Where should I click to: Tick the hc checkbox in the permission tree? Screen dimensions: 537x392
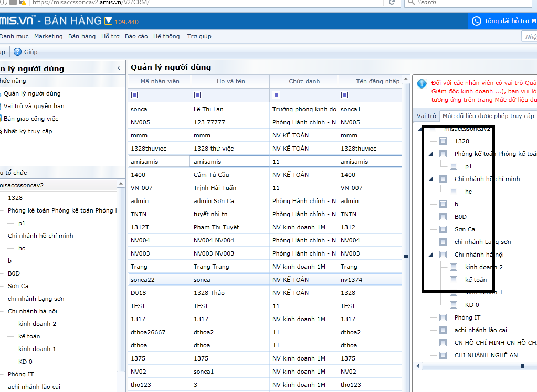point(454,192)
